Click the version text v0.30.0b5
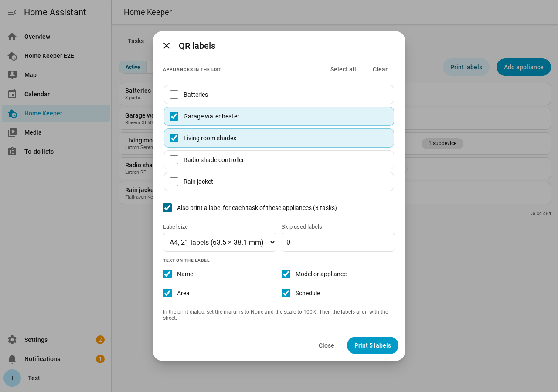Screen dimensions: 558x392 coord(541,214)
